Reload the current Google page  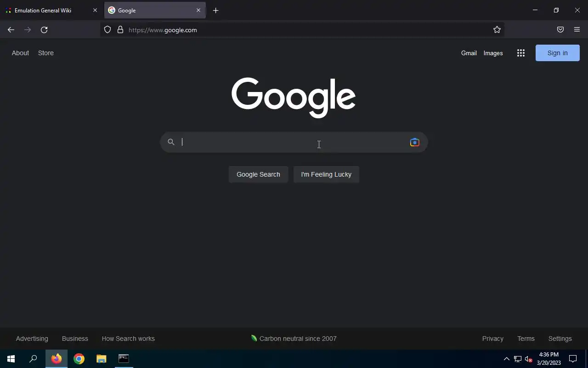pos(44,30)
